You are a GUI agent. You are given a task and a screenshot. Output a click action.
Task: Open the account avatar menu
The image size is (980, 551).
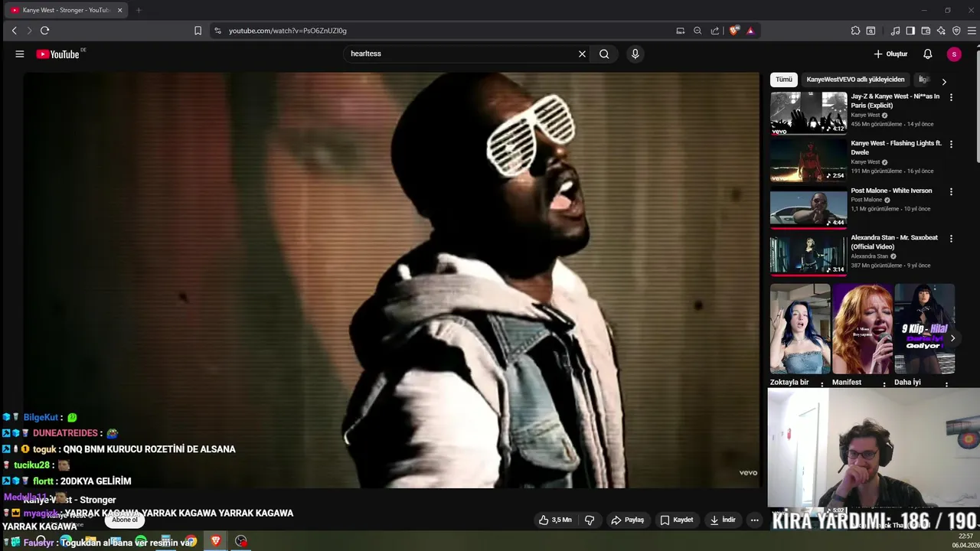[x=953, y=54]
